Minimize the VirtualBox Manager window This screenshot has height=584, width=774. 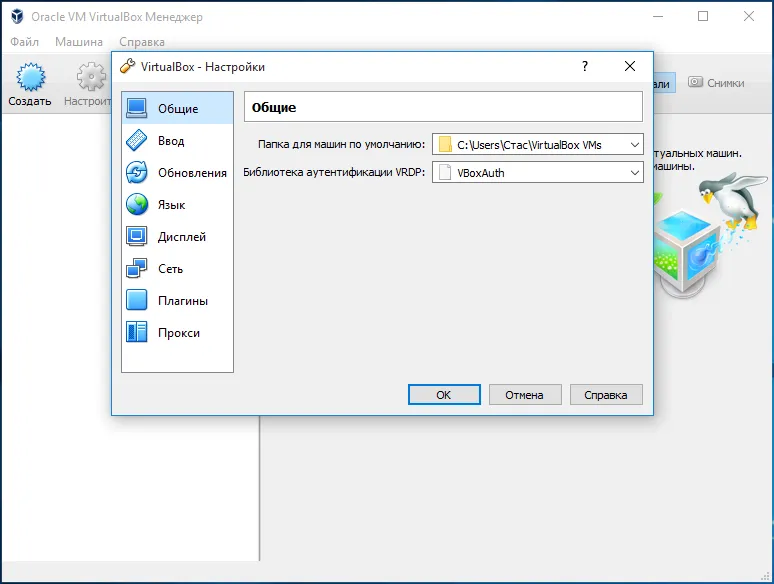(x=658, y=16)
